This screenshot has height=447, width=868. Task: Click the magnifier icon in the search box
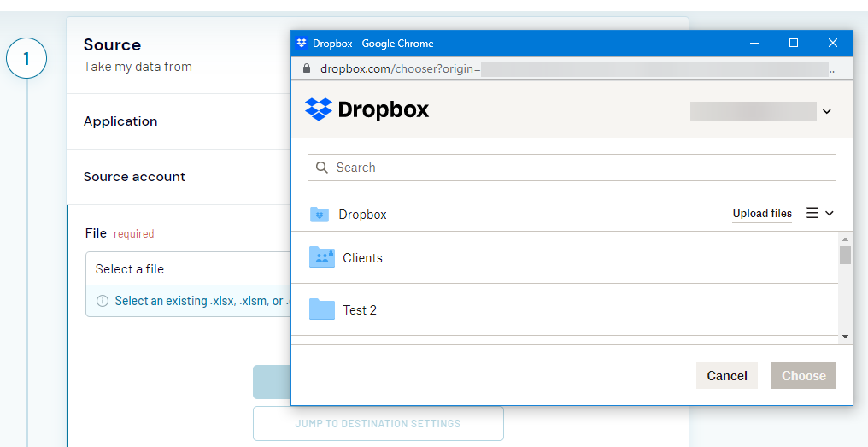(321, 168)
